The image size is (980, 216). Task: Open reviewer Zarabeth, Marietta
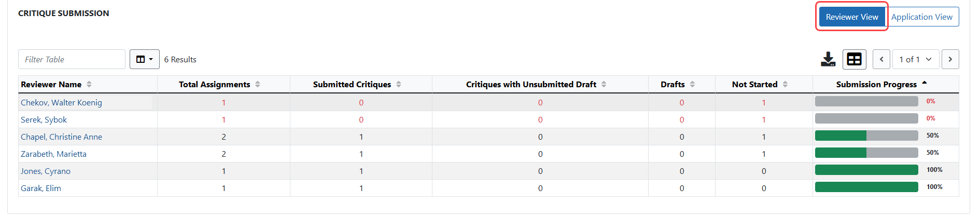coord(53,154)
